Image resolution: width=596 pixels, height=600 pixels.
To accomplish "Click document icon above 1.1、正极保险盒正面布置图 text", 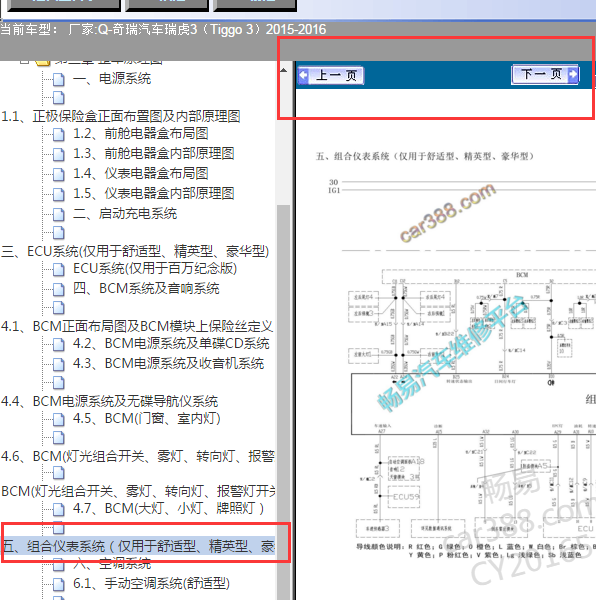I will pos(59,97).
